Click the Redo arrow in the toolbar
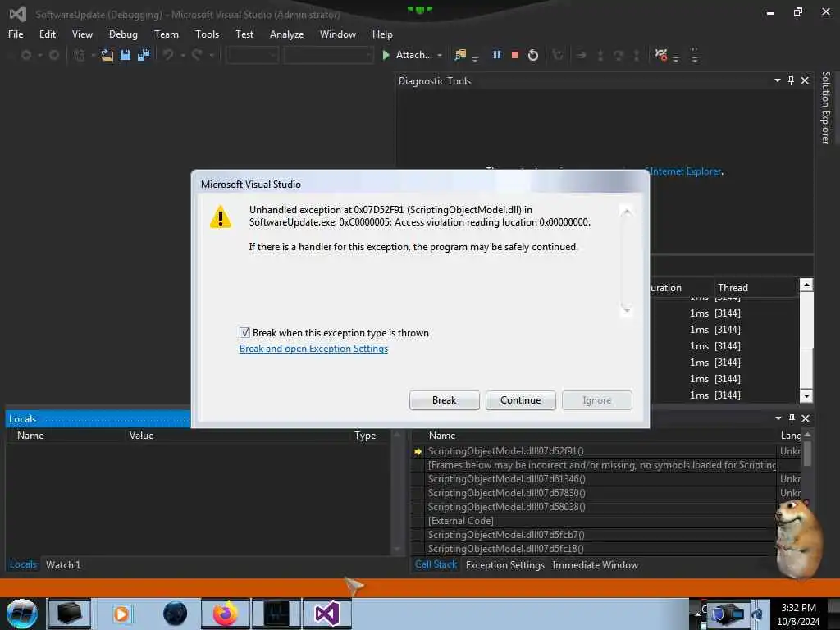Image resolution: width=840 pixels, height=630 pixels. [x=197, y=55]
